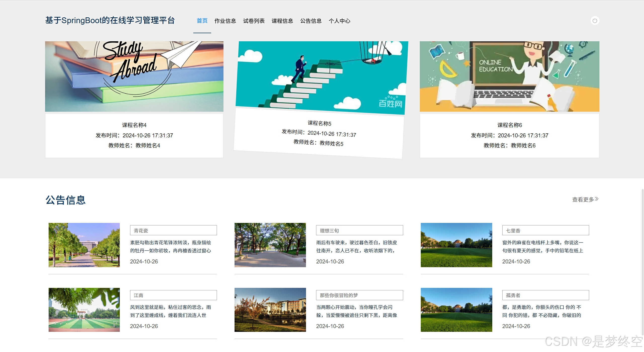Open the Study Abroad course image
644x352 pixels.
coord(134,76)
